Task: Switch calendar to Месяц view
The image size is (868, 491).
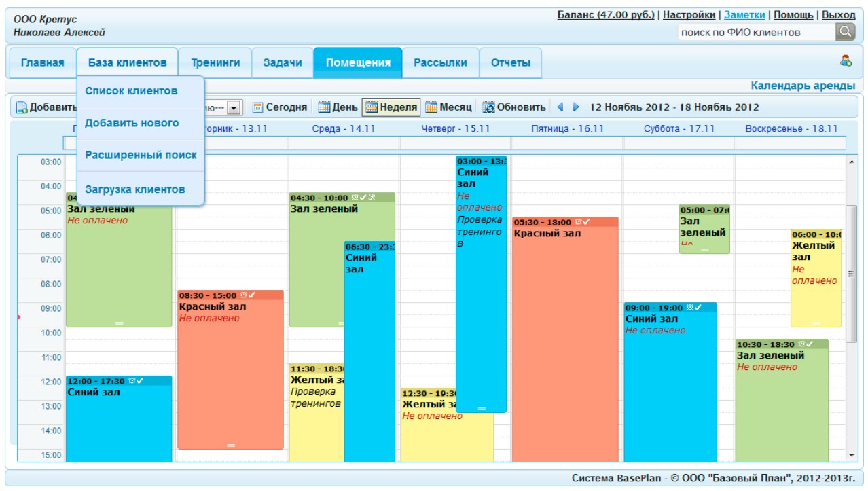Action: [448, 107]
